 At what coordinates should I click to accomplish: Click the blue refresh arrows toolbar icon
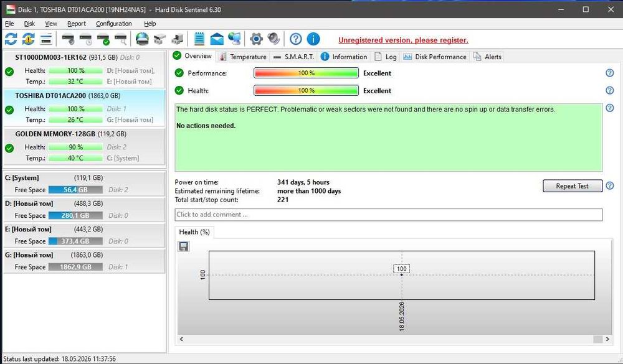coord(11,39)
